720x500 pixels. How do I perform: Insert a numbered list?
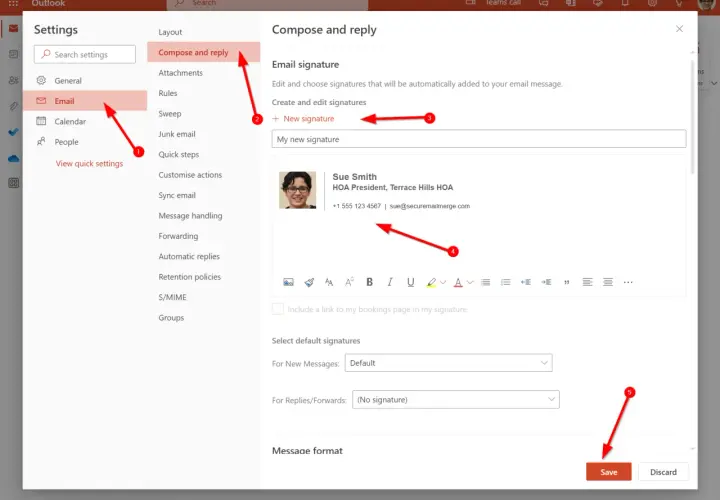506,282
